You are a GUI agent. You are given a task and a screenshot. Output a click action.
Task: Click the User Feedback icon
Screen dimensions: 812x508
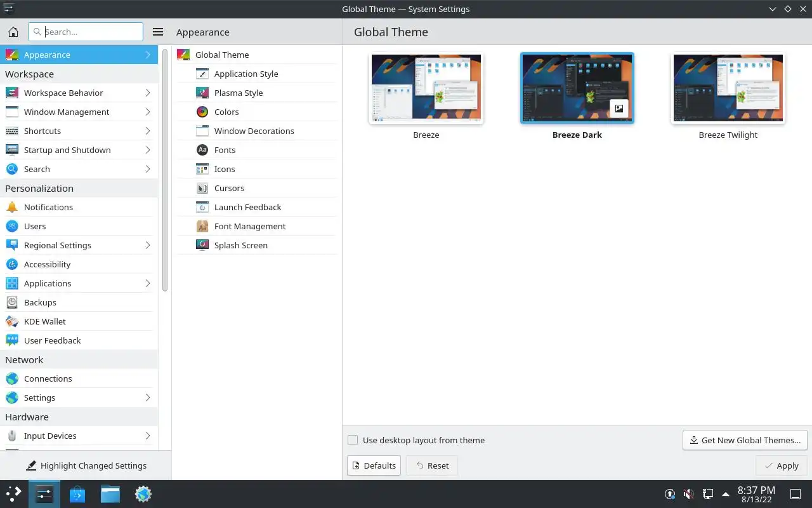pos(12,340)
